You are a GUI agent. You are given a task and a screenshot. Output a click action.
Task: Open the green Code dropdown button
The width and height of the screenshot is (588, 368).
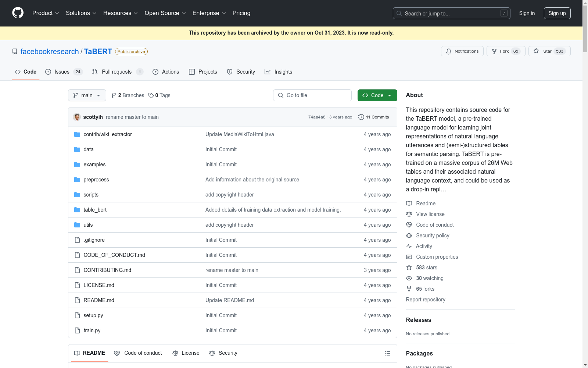point(377,95)
